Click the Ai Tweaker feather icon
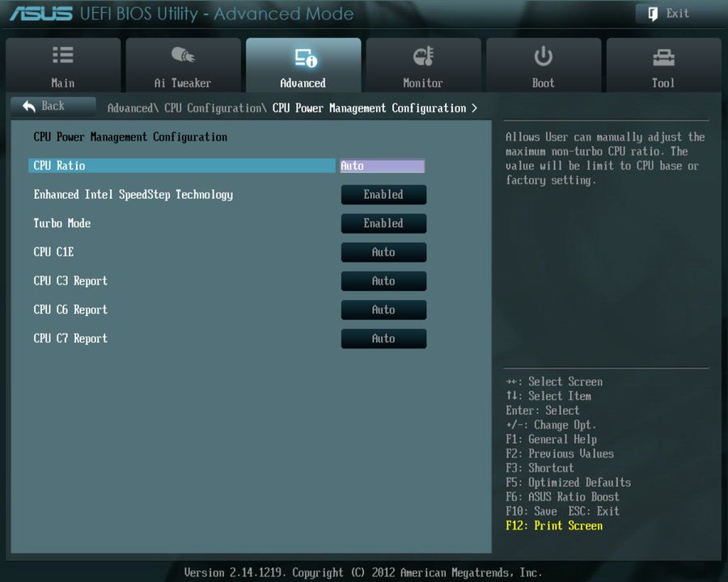This screenshot has width=728, height=582. tap(183, 55)
